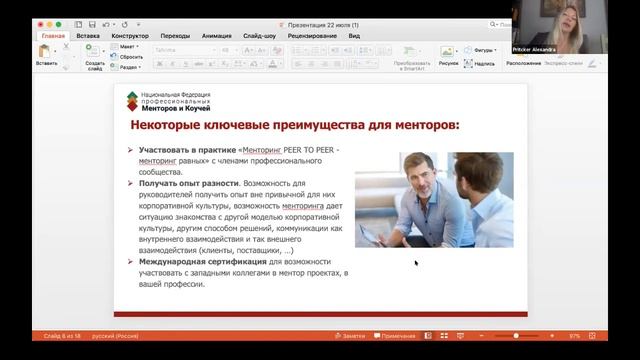Image resolution: width=640 pixels, height=360 pixels.
Task: Open the Главная ribbon tab
Action: click(53, 36)
